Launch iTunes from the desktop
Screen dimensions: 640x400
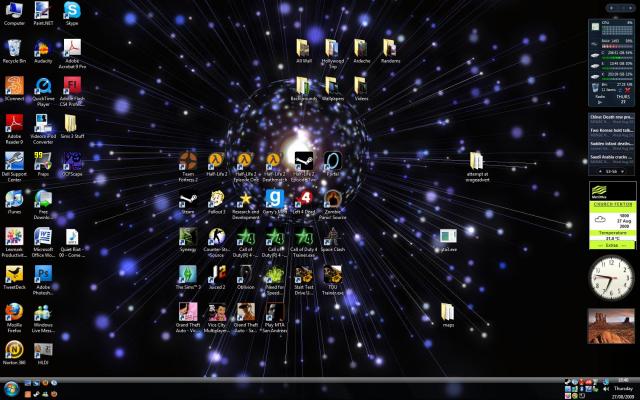click(14, 201)
